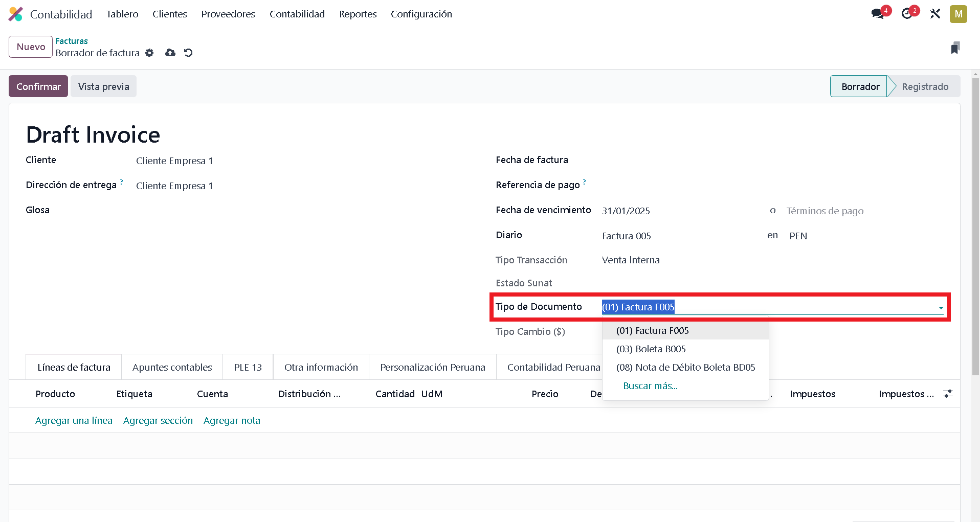Switch to Líneas de factura tab
This screenshot has height=522, width=980.
coord(74,367)
